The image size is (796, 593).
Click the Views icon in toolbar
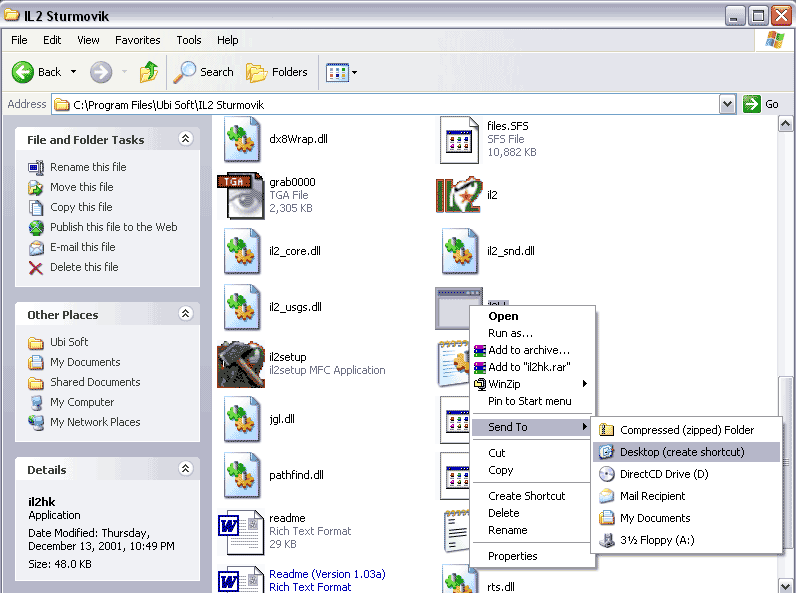[337, 73]
